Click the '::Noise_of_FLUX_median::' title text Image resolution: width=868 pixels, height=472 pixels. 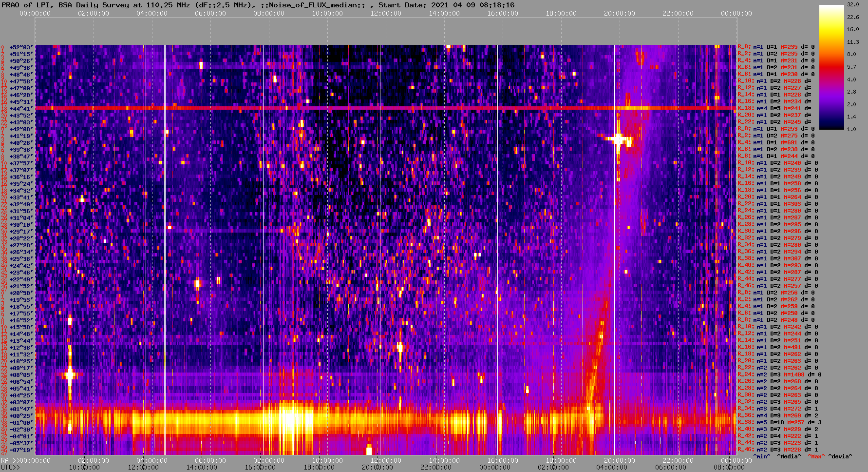[312, 5]
